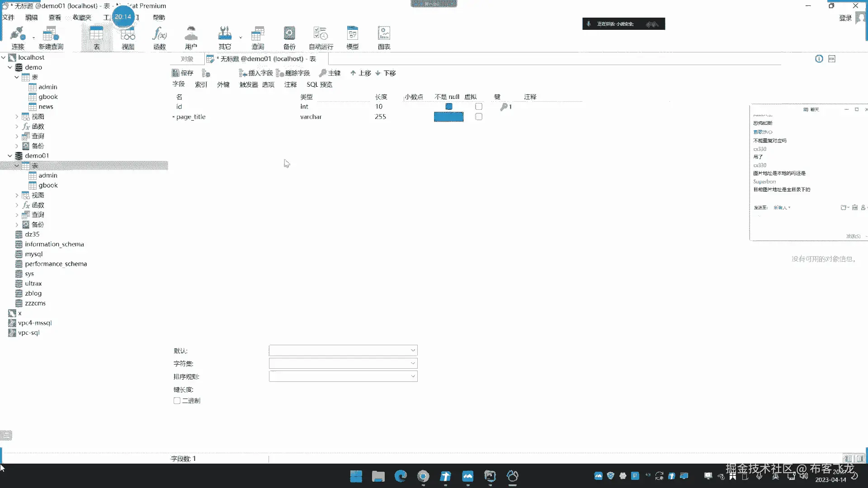Click the 插入字段 (Insert Field) button
868x488 pixels.
click(x=256, y=73)
